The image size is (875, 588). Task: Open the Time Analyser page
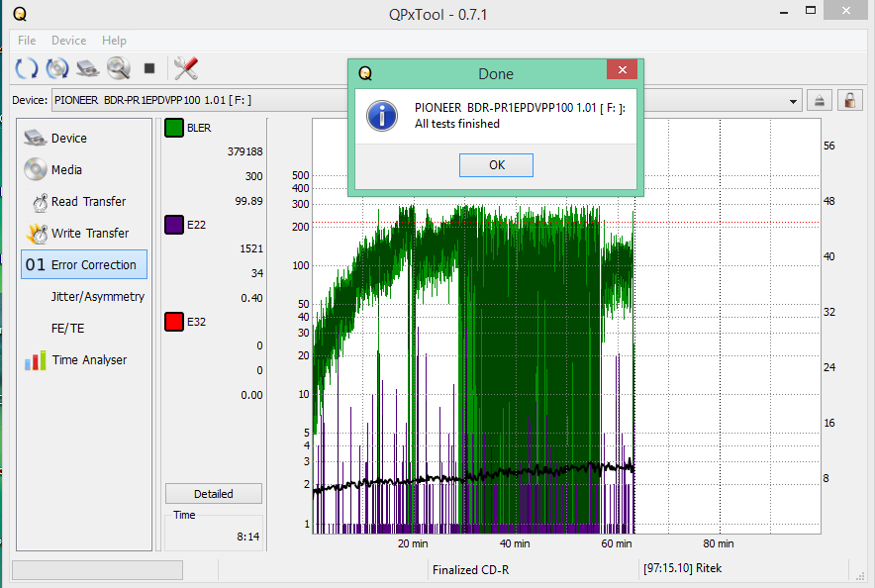point(84,360)
